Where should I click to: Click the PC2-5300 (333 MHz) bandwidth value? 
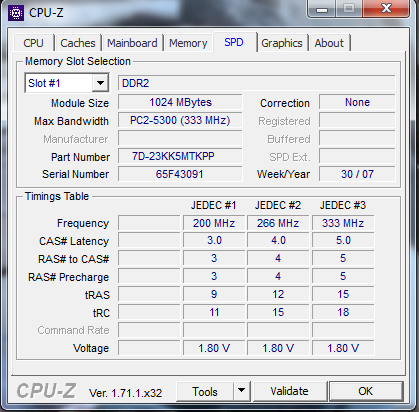point(180,120)
